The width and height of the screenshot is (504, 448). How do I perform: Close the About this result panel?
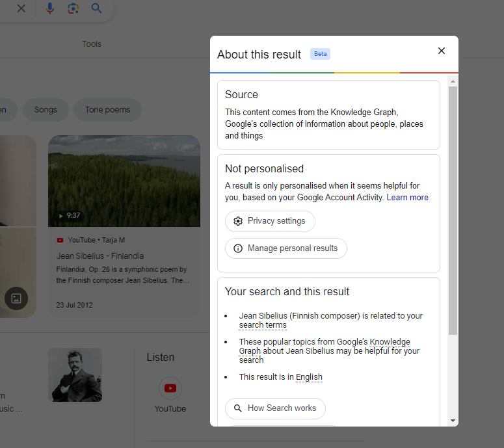(442, 51)
